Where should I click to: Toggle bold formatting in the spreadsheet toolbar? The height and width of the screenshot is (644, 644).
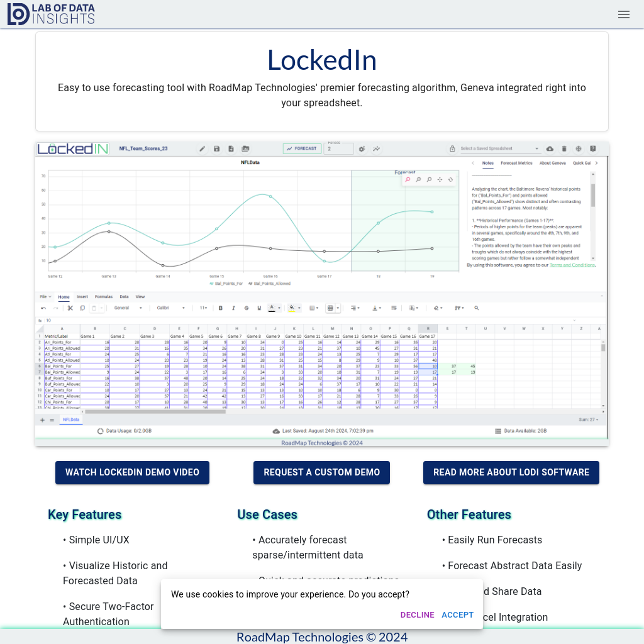click(221, 308)
